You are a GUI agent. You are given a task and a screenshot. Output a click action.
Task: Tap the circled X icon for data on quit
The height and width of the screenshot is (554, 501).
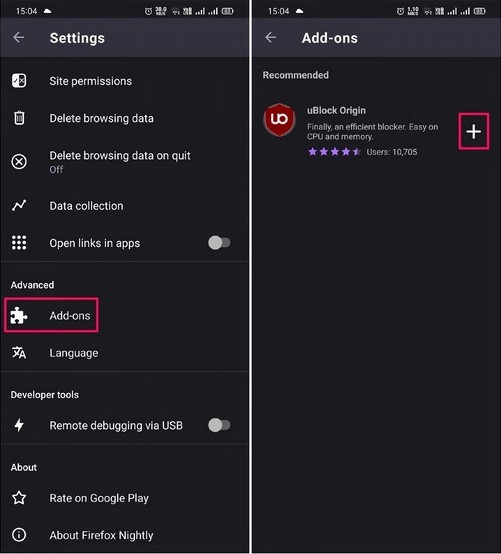[19, 162]
